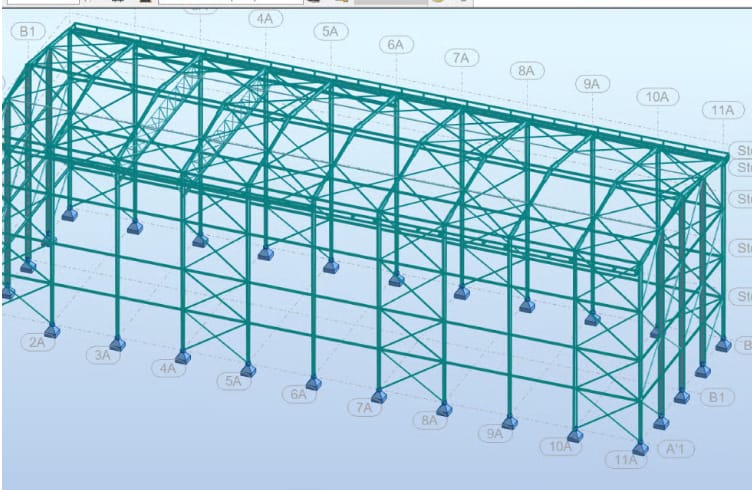Select the upper 8A grid label
755x490 pixels.
pos(526,71)
